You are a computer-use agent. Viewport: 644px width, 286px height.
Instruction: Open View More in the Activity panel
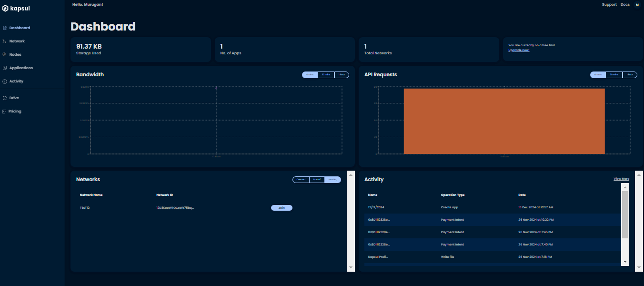pyautogui.click(x=621, y=178)
